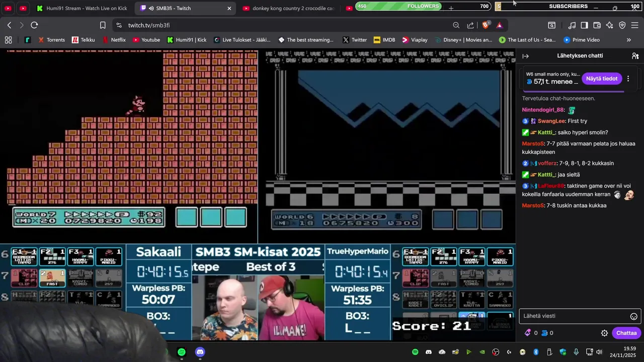
Task: Select the first pinned YouTube tab
Action: click(8, 8)
